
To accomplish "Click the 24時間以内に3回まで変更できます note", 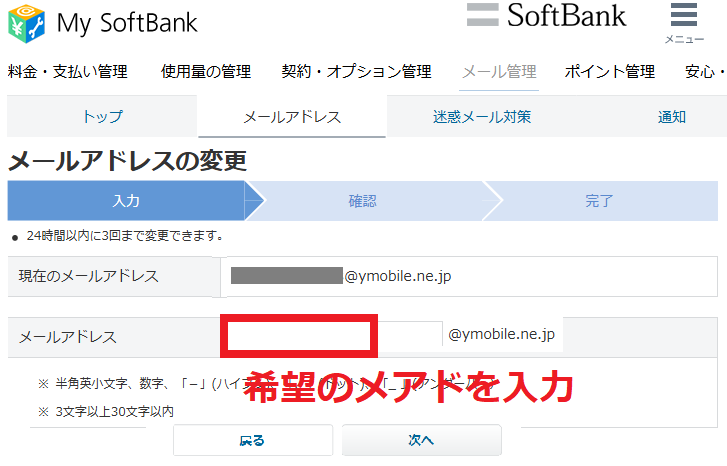I will point(124,236).
